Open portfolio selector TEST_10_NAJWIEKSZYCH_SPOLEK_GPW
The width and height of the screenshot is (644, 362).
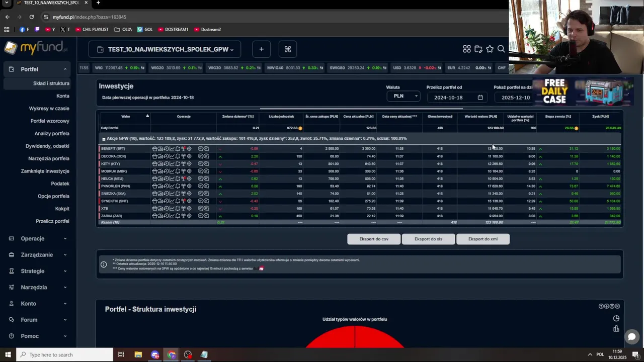(x=165, y=49)
